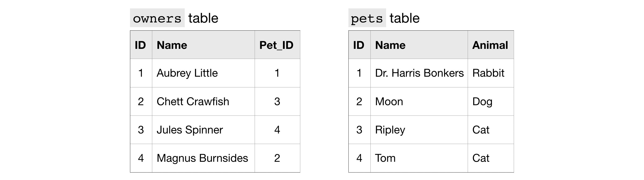Select the Animal column header

point(490,45)
